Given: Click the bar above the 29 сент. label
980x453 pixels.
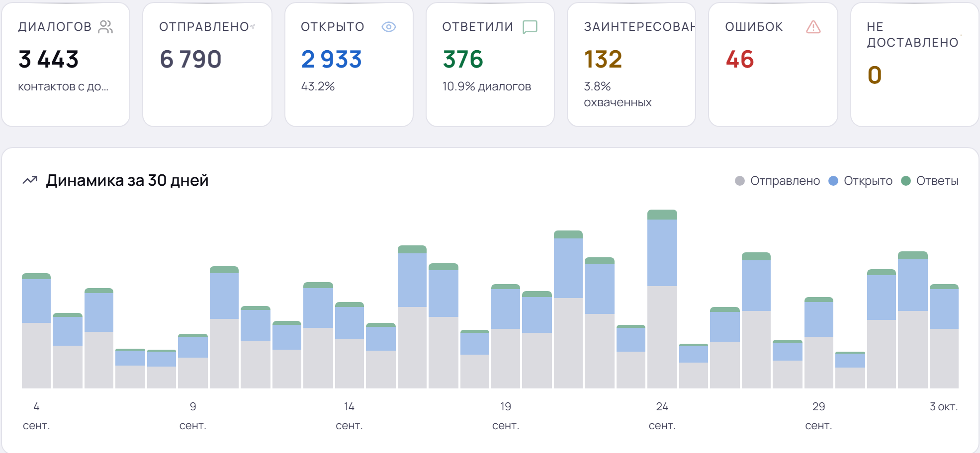Looking at the screenshot, I should (819, 343).
